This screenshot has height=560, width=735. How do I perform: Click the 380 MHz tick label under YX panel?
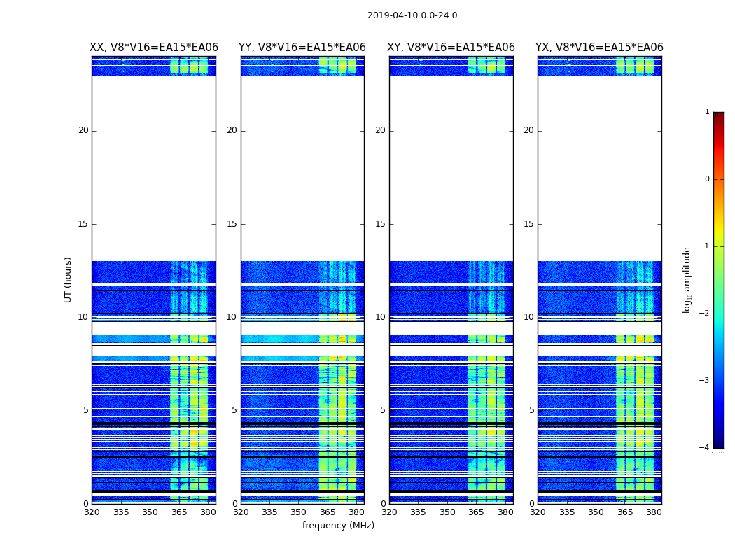(x=654, y=512)
